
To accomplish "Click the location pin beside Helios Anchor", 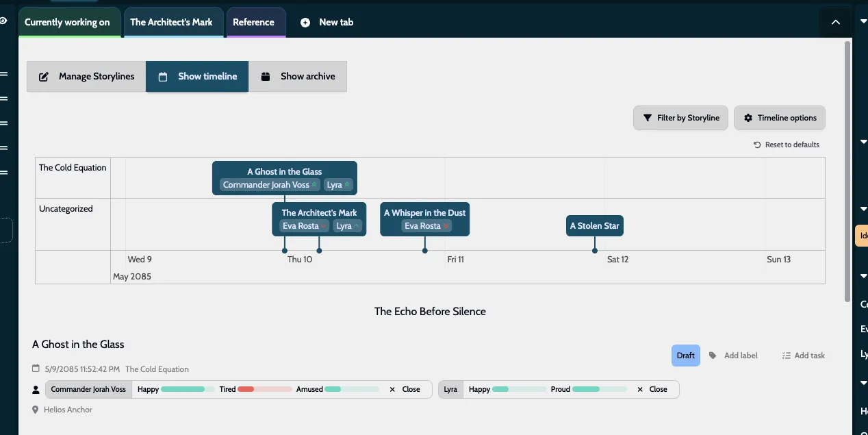I will coord(35,409).
